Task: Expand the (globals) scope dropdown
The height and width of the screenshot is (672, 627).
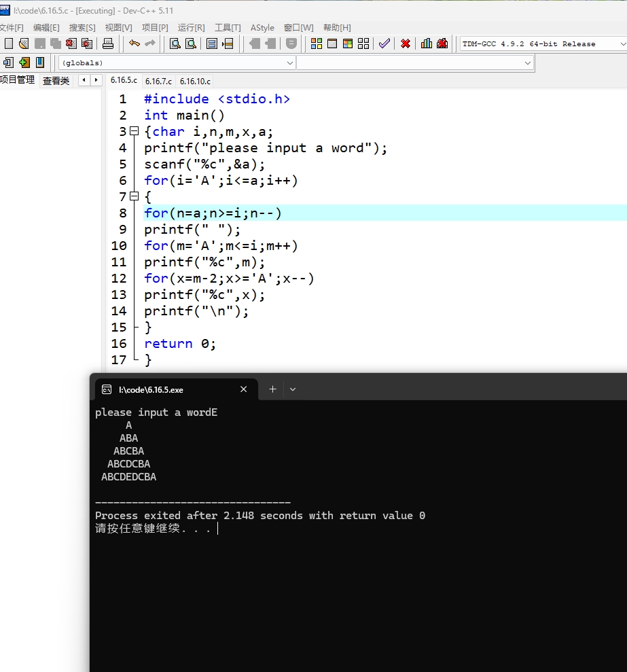Action: 289,63
